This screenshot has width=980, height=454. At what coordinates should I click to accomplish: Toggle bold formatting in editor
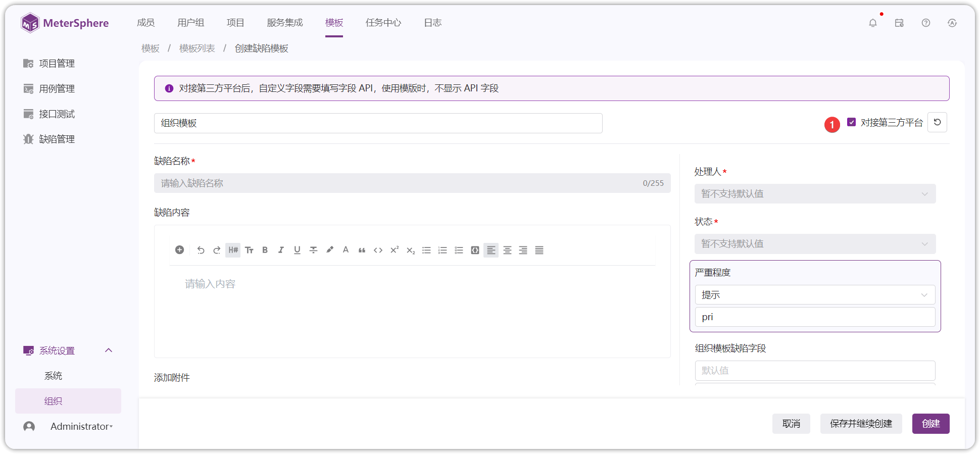tap(265, 250)
